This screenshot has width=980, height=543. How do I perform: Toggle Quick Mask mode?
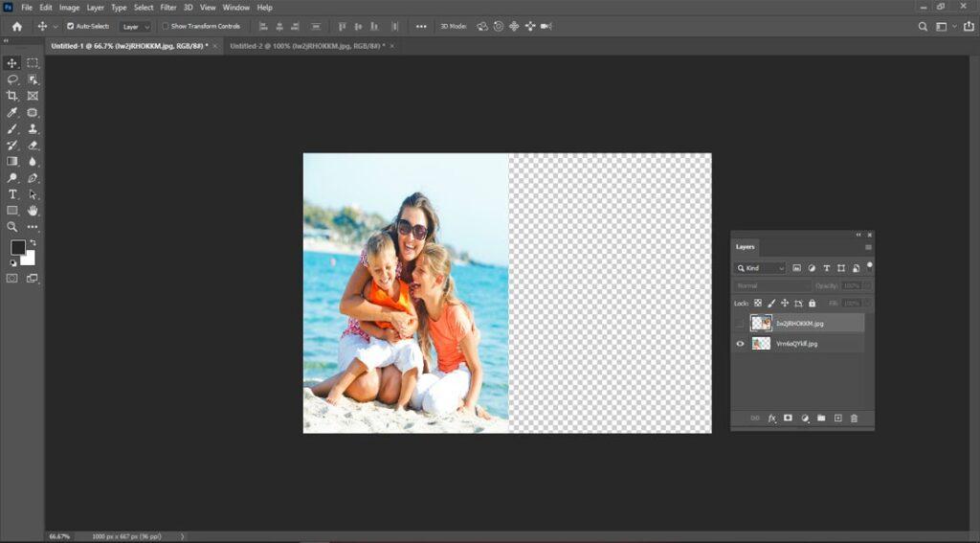[x=11, y=279]
